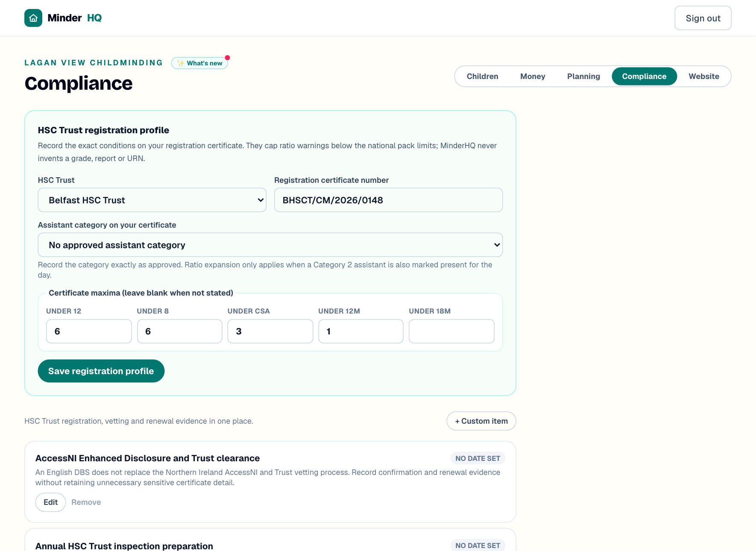This screenshot has height=551, width=756.
Task: Go to the Website tab
Action: click(703, 76)
